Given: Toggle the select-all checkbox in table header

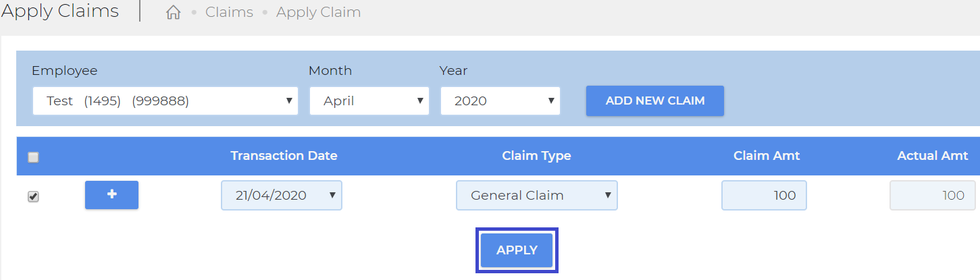Looking at the screenshot, I should [33, 157].
